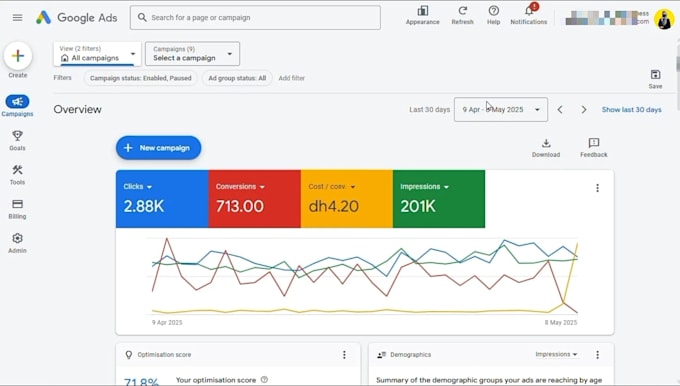The height and width of the screenshot is (386, 680).
Task: Open the chart card three-dot menu
Action: coord(598,188)
